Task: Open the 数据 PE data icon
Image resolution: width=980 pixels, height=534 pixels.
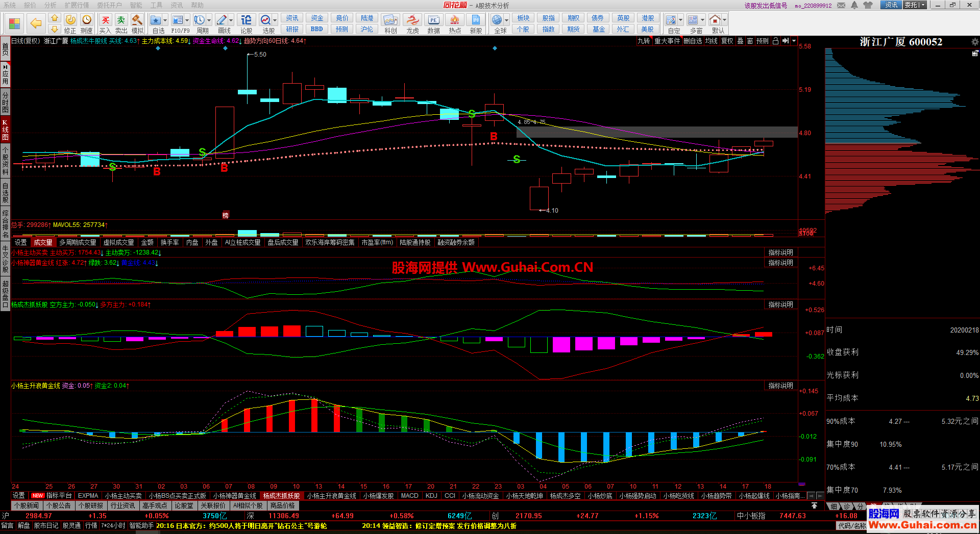Action: (x=433, y=23)
